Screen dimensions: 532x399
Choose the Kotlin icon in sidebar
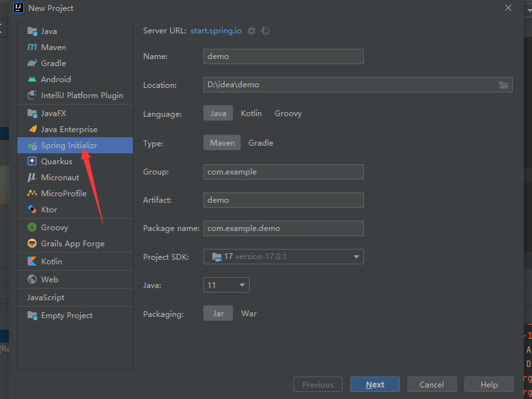(32, 261)
